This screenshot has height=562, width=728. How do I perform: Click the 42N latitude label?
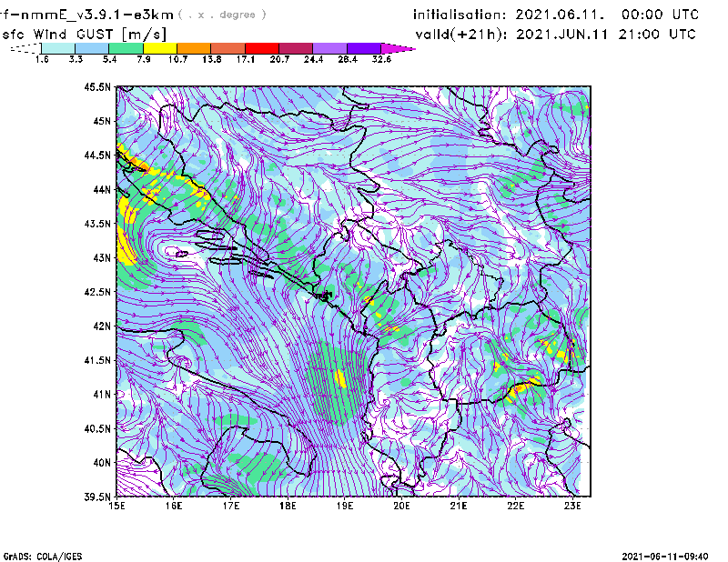pos(102,326)
